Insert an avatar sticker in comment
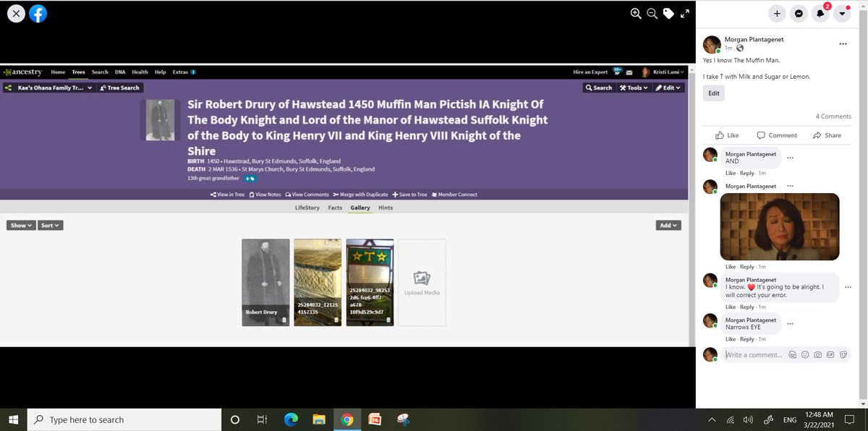 point(793,355)
